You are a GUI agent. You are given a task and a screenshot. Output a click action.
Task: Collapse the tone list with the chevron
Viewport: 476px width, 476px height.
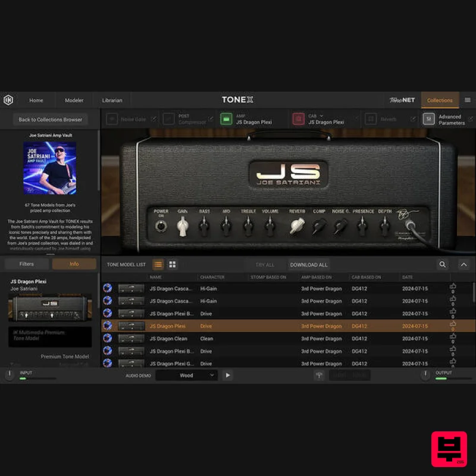(x=464, y=264)
